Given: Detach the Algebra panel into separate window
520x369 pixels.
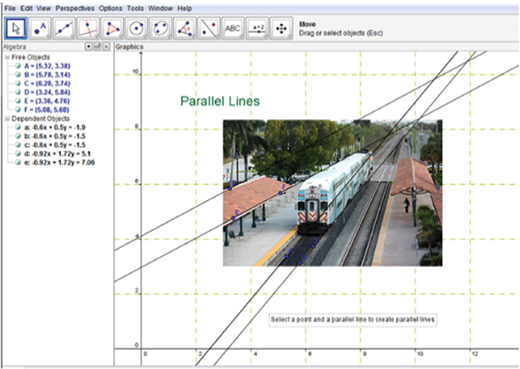Looking at the screenshot, I should [x=97, y=47].
